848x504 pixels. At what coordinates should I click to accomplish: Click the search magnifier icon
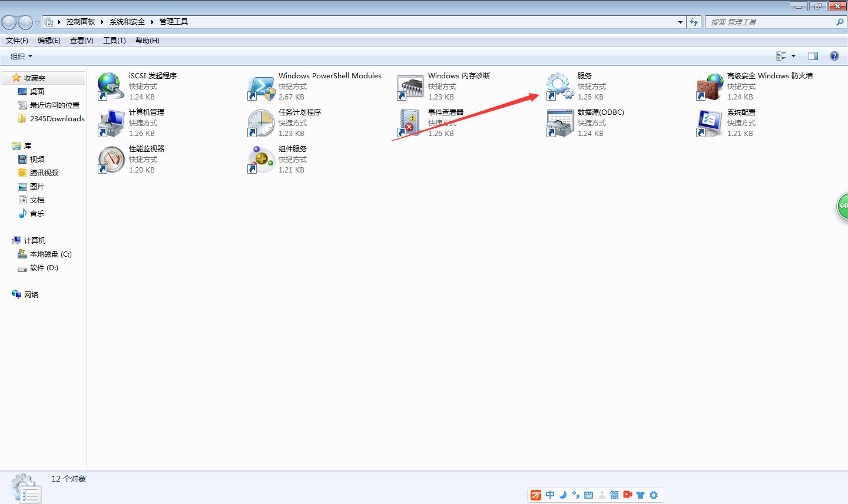840,22
